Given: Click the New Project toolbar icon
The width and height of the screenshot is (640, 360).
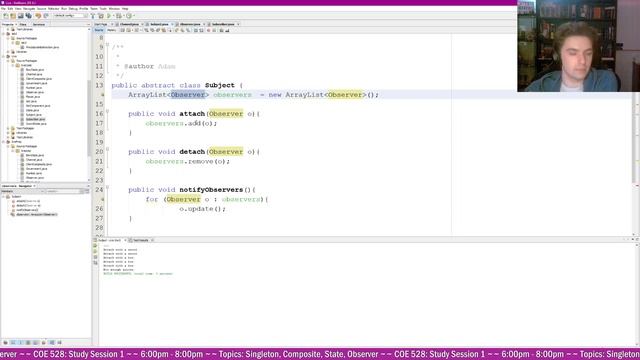Looking at the screenshot, I should [x=13, y=16].
